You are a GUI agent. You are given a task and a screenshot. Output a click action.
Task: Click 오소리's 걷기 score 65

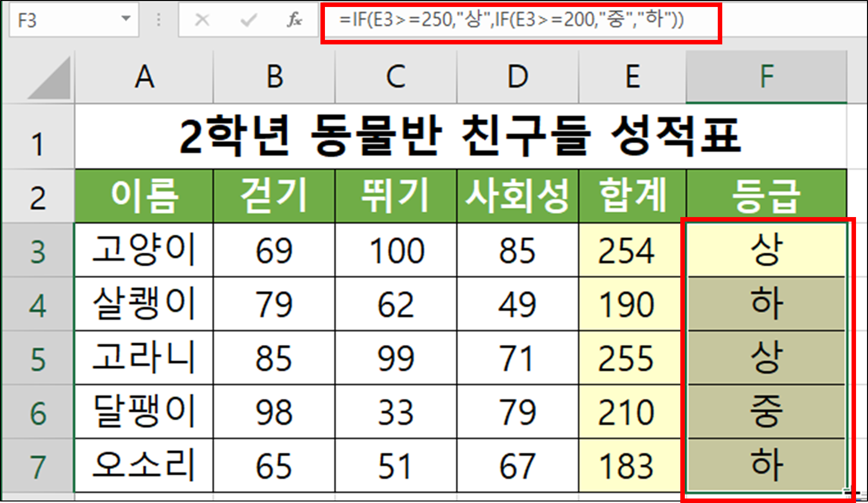click(274, 466)
